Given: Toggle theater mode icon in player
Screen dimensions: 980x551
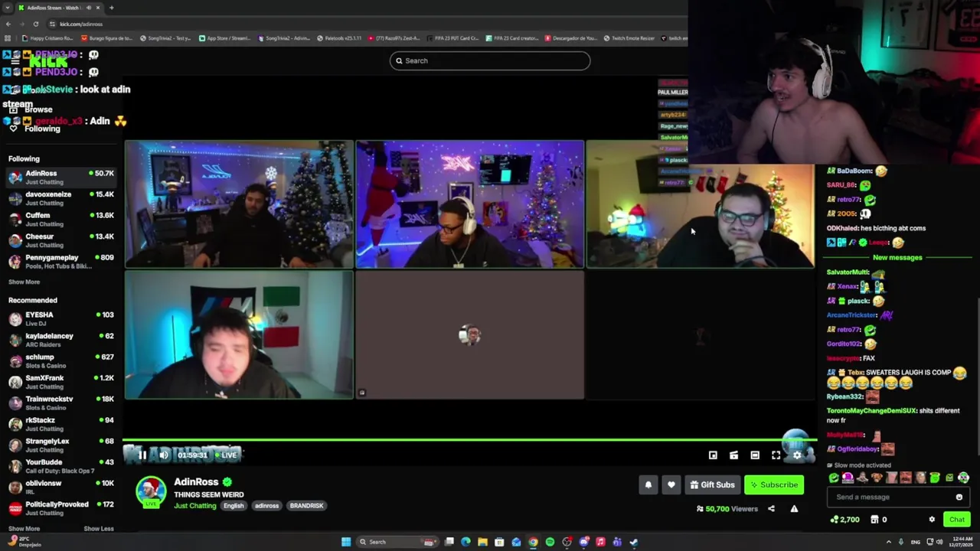Looking at the screenshot, I should point(755,455).
